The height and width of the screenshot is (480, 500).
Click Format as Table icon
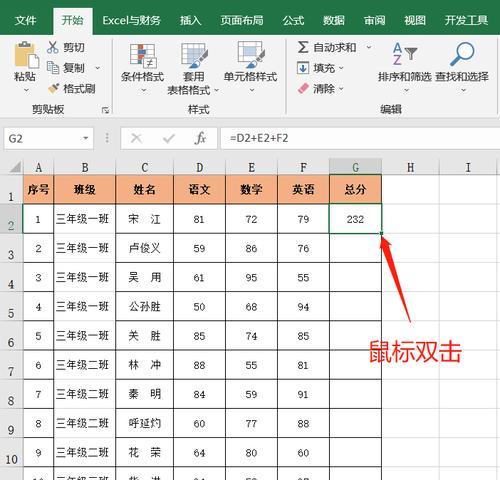(194, 55)
